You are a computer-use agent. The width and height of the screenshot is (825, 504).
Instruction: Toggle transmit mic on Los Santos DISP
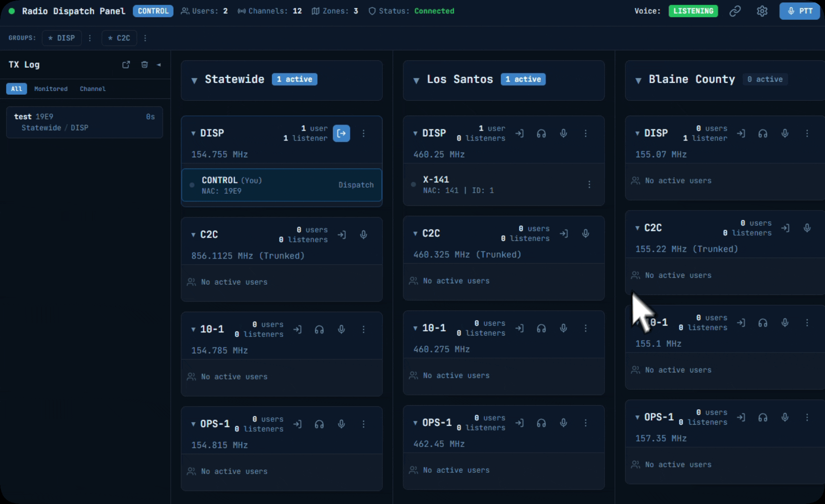(x=564, y=133)
